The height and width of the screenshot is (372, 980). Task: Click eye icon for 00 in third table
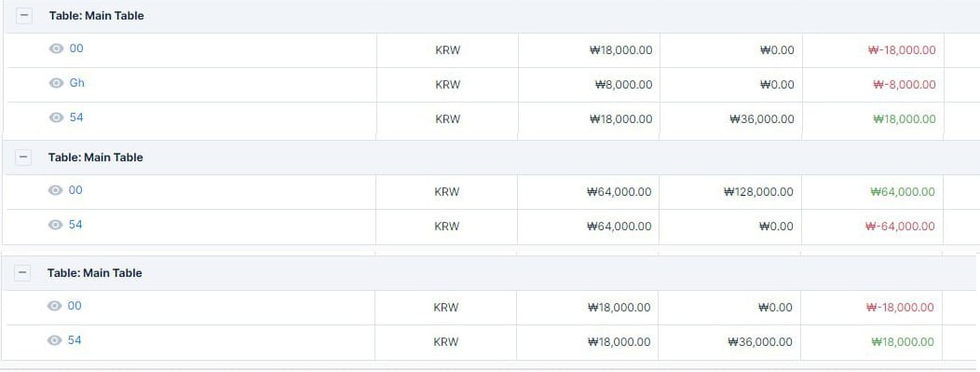pyautogui.click(x=54, y=307)
